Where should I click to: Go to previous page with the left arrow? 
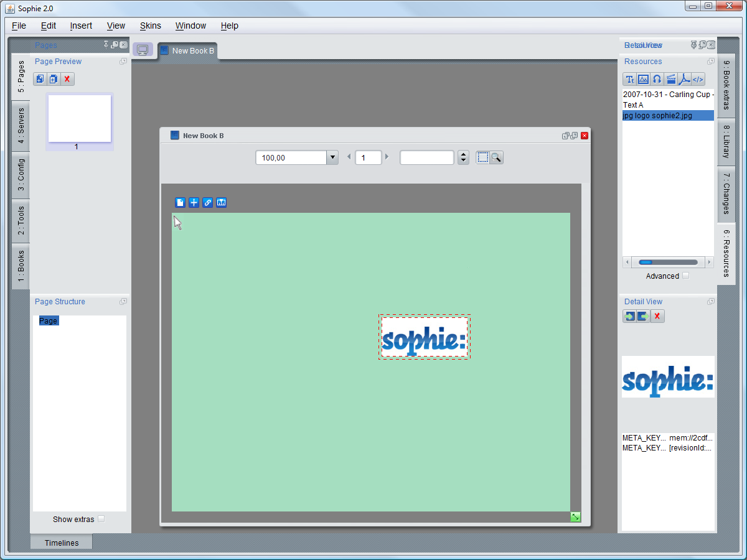click(x=349, y=157)
